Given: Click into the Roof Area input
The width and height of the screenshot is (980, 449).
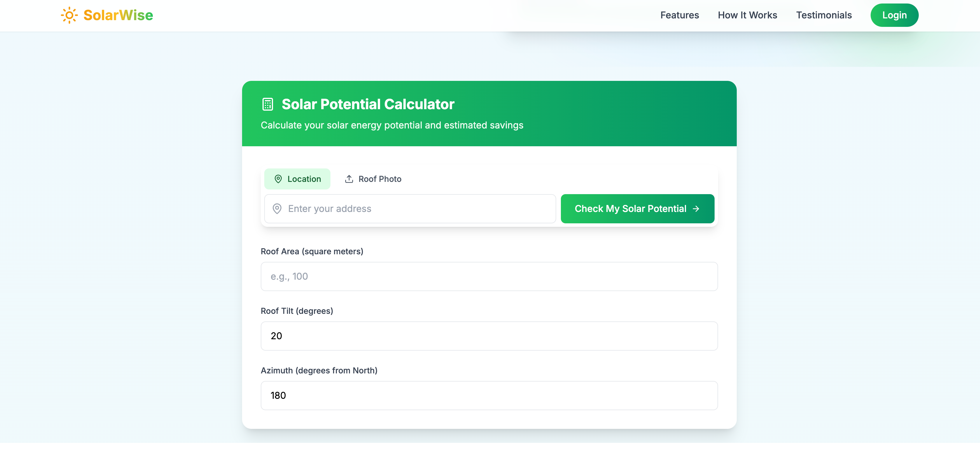Looking at the screenshot, I should (489, 276).
